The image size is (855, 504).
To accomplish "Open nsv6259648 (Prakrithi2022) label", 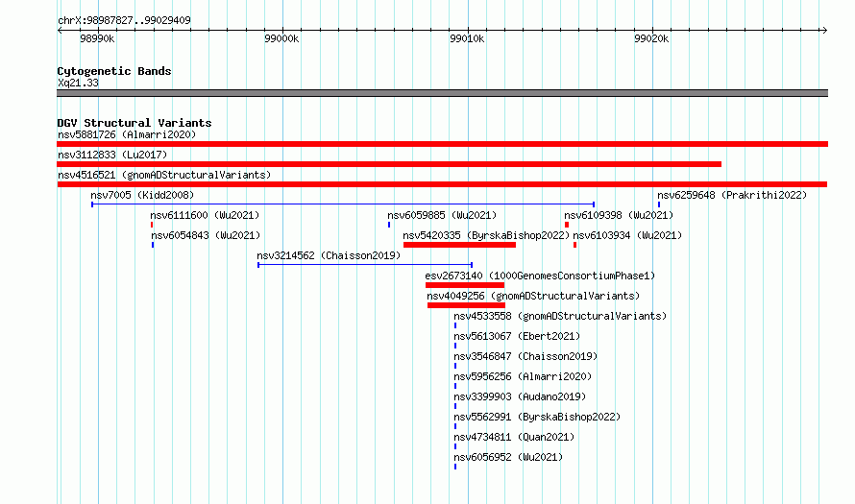I will point(732,195).
